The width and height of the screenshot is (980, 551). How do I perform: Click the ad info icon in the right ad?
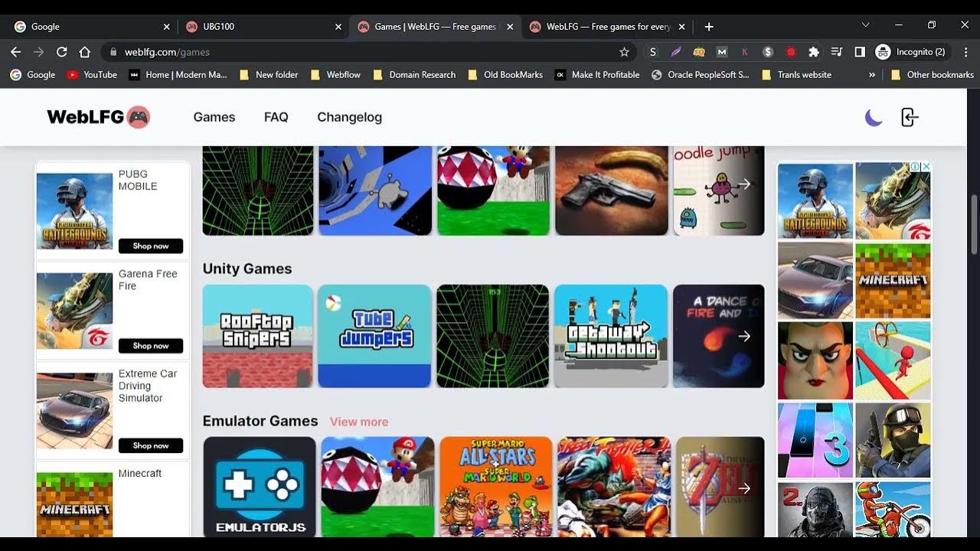click(x=915, y=167)
